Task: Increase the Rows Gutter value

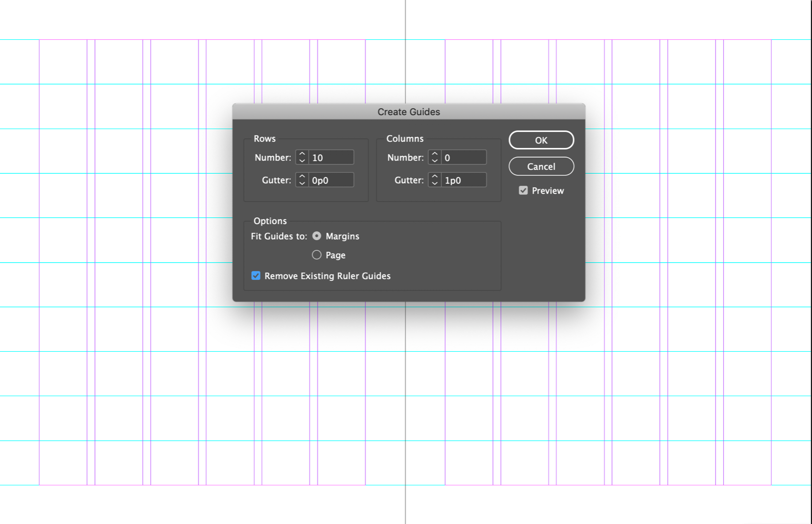Action: [302, 177]
